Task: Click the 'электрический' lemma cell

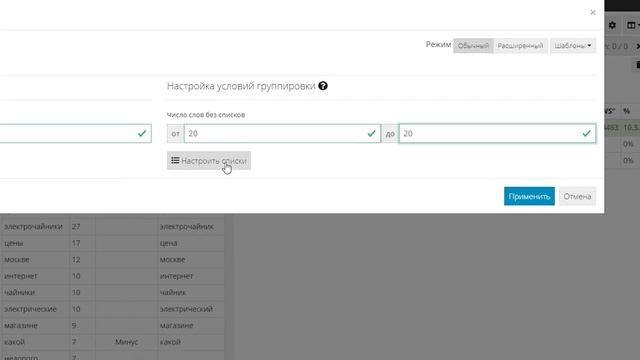Action: coord(191,309)
